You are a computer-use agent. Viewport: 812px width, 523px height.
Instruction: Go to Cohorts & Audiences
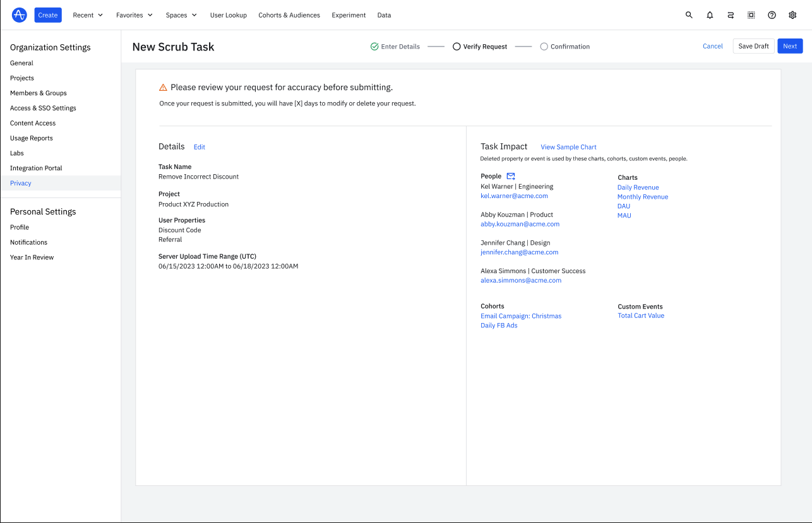[289, 15]
